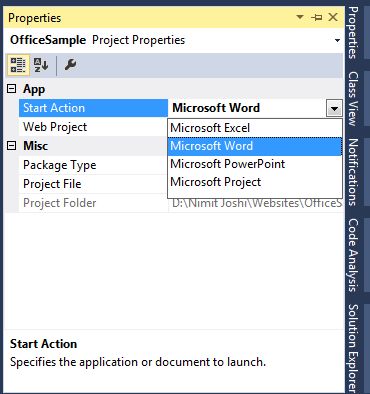Open OfficeSample object selector dropdown
The image size is (370, 394).
pos(337,40)
